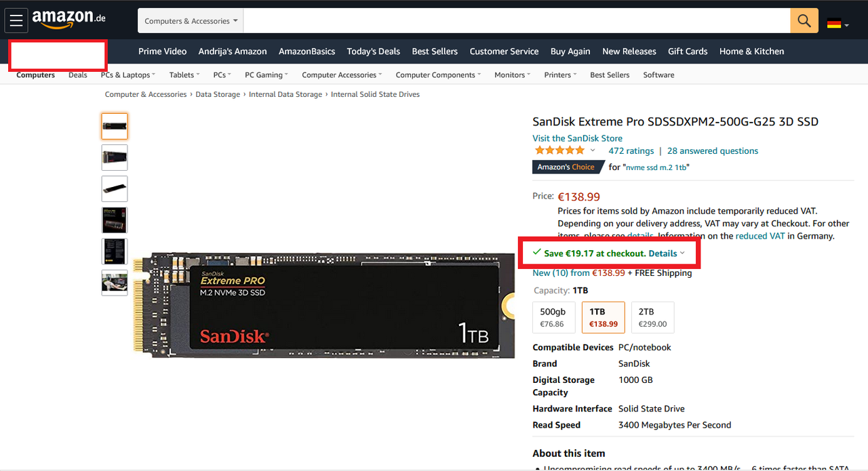The image size is (868, 471).
Task: Click the Amazon.de logo
Action: click(x=68, y=20)
